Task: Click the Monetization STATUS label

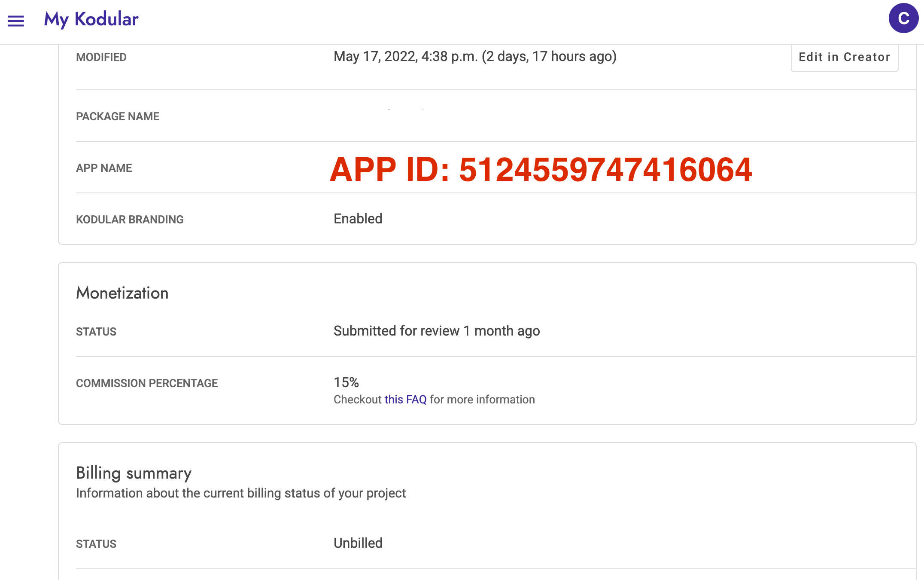Action: pyautogui.click(x=96, y=332)
